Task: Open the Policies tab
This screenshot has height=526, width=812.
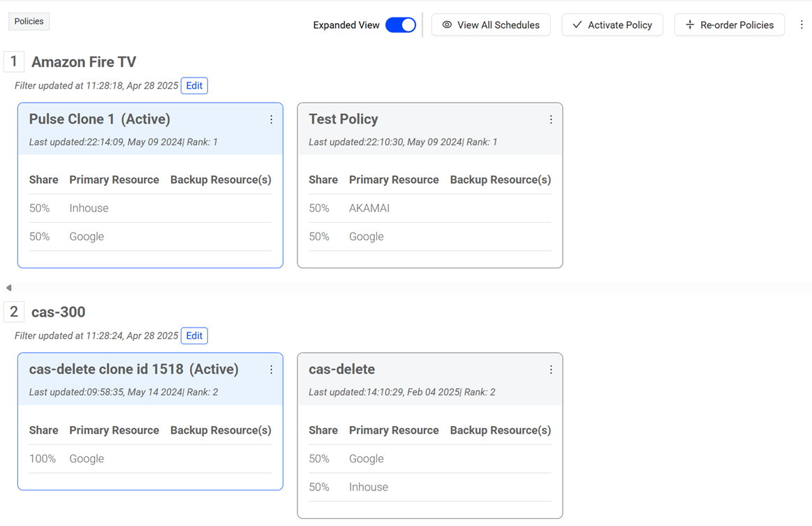Action: pos(29,22)
